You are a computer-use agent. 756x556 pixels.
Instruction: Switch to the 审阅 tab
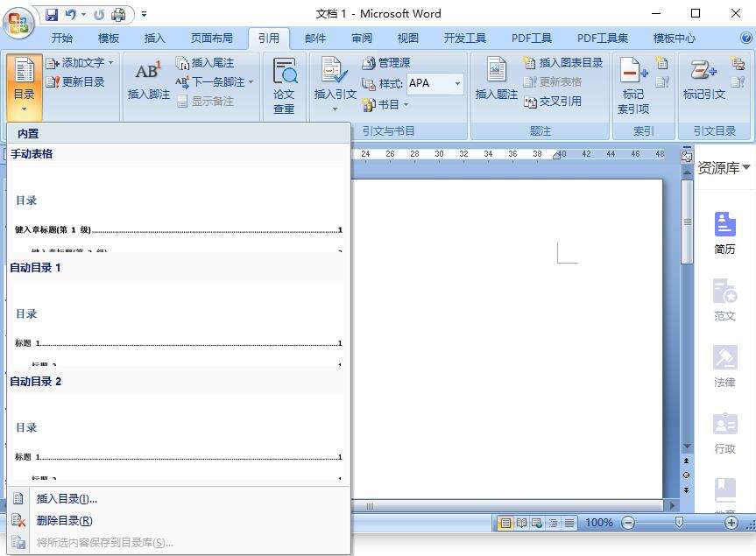pos(362,38)
